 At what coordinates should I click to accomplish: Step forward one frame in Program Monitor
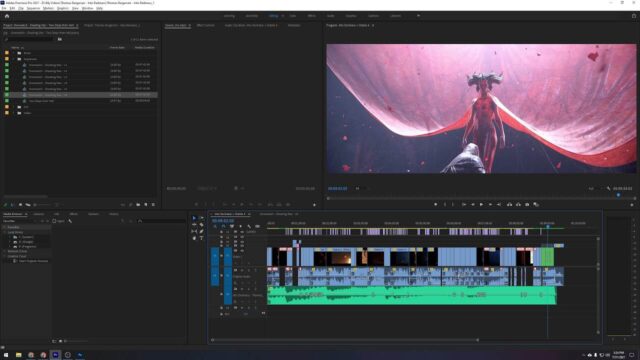pyautogui.click(x=490, y=204)
